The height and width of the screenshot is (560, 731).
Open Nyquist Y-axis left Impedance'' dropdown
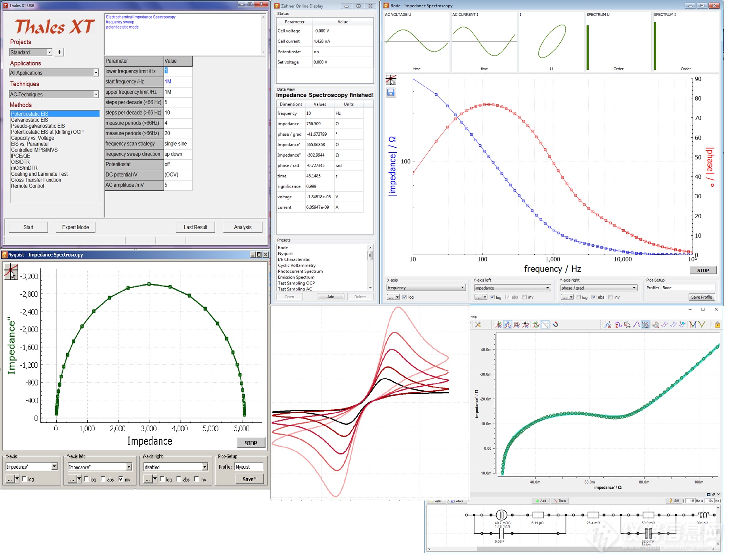[100, 467]
